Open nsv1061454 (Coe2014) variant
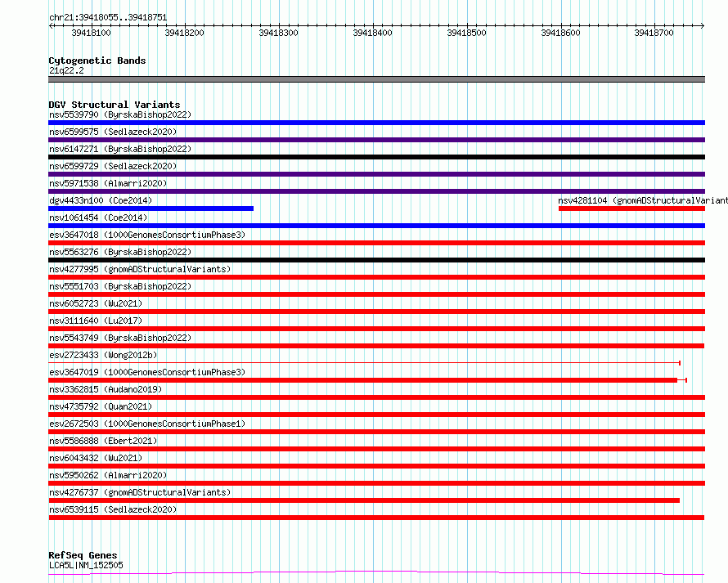The height and width of the screenshot is (583, 728). tap(98, 218)
